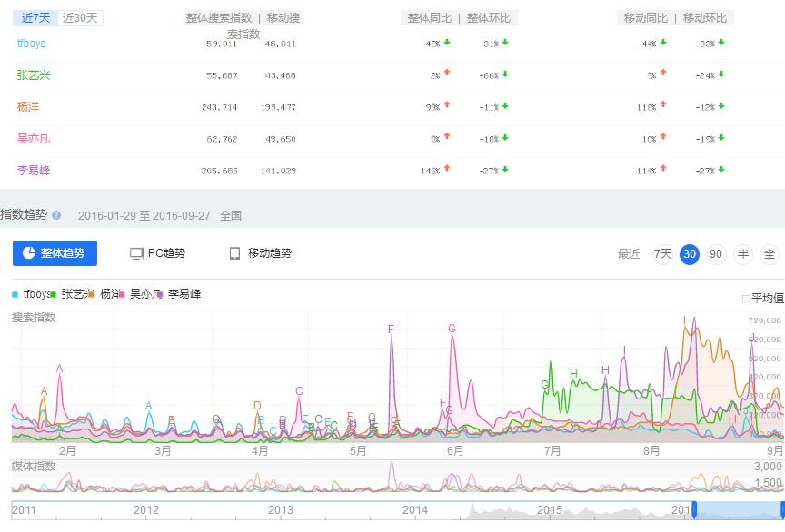This screenshot has height=532, width=785.
Task: Toggle the 李易峰 legend series
Action: pyautogui.click(x=179, y=294)
